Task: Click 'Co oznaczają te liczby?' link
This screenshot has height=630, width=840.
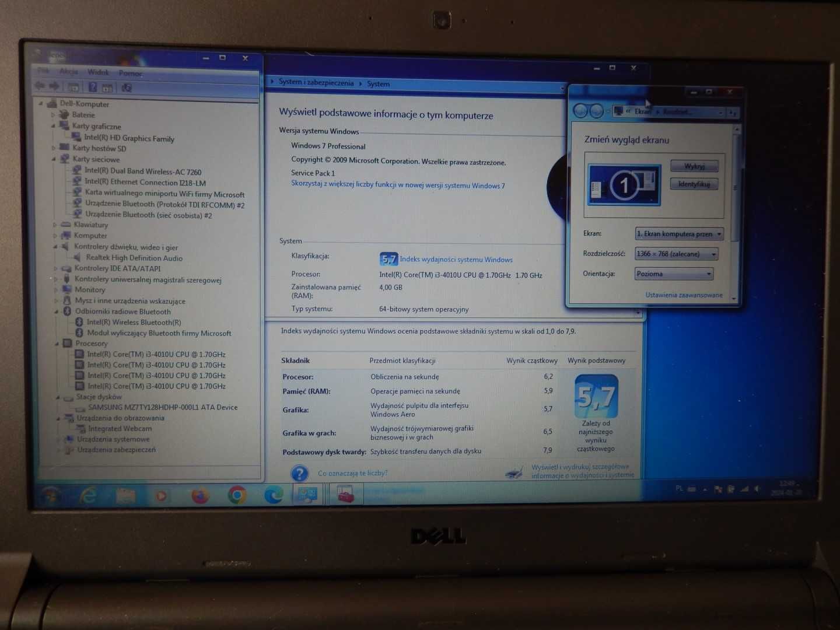Action: pyautogui.click(x=352, y=473)
